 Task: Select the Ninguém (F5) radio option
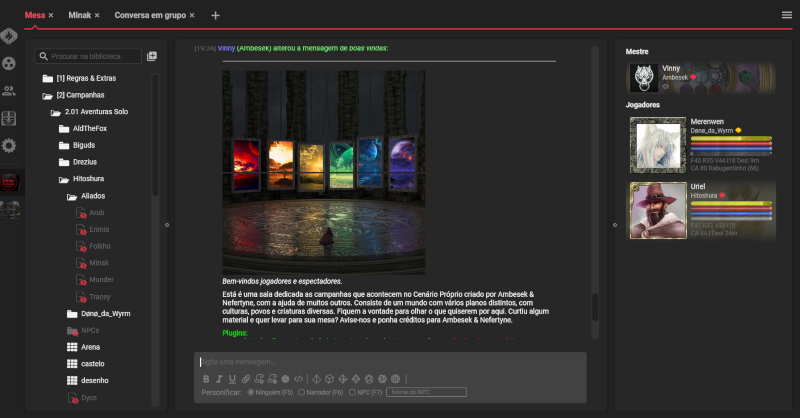pyautogui.click(x=251, y=392)
